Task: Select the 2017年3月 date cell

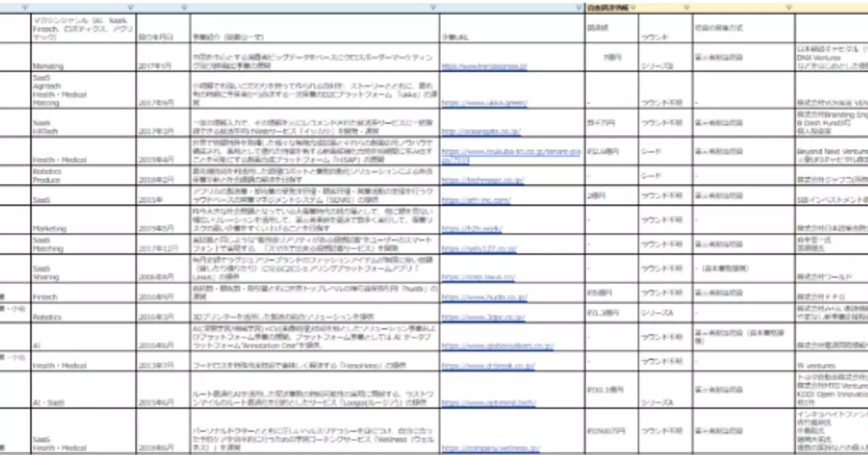Action: [x=163, y=123]
